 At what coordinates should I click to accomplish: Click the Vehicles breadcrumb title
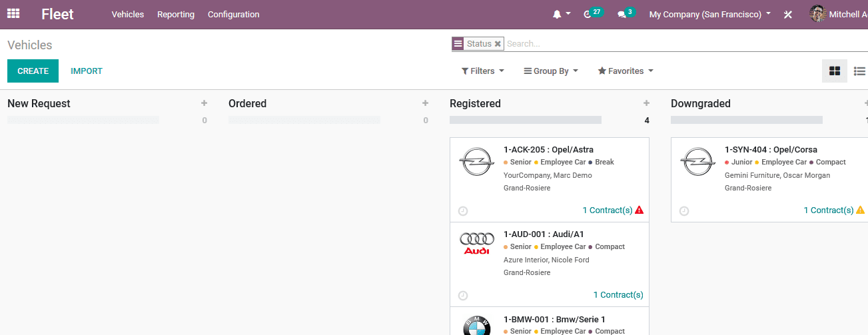30,45
